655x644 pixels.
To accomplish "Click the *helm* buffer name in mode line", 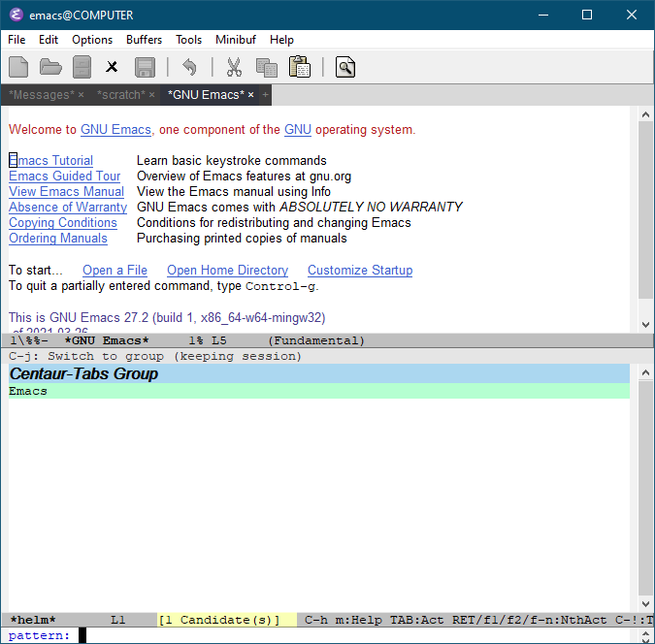I will point(33,620).
